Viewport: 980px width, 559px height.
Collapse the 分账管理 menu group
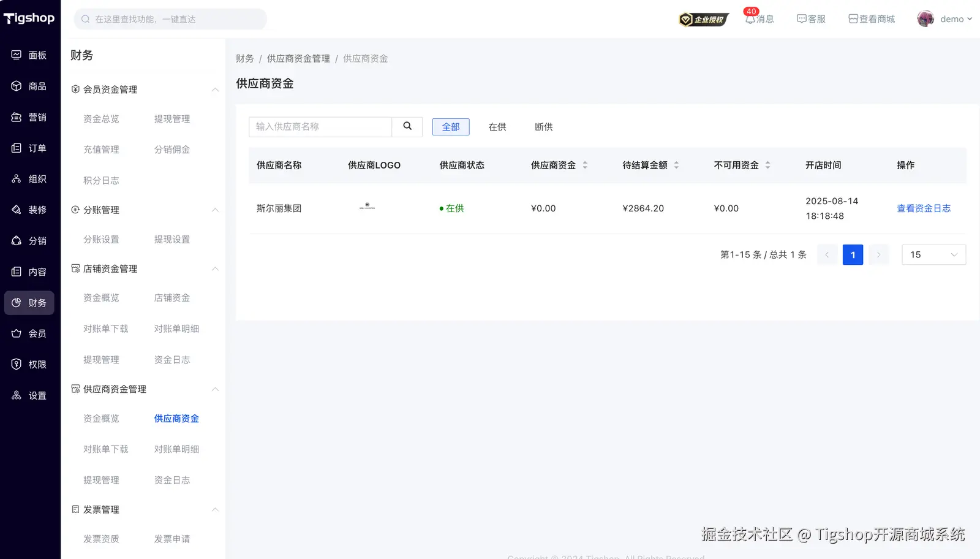pyautogui.click(x=215, y=210)
